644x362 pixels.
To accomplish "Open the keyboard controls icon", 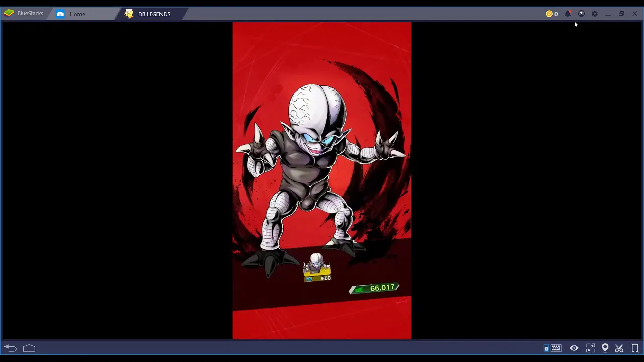I will click(x=556, y=348).
